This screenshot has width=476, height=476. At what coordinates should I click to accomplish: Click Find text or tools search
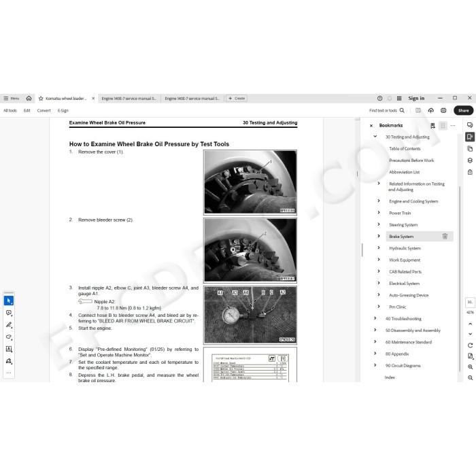(386, 110)
